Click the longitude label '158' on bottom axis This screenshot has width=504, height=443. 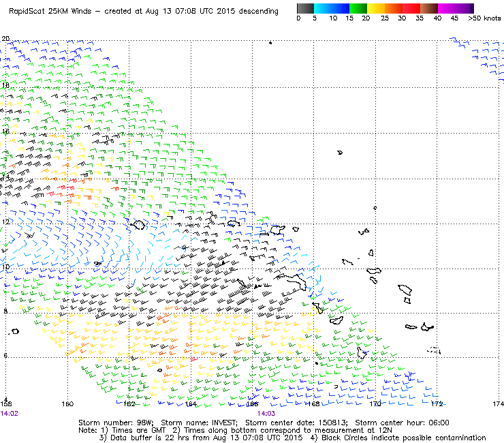click(x=6, y=404)
